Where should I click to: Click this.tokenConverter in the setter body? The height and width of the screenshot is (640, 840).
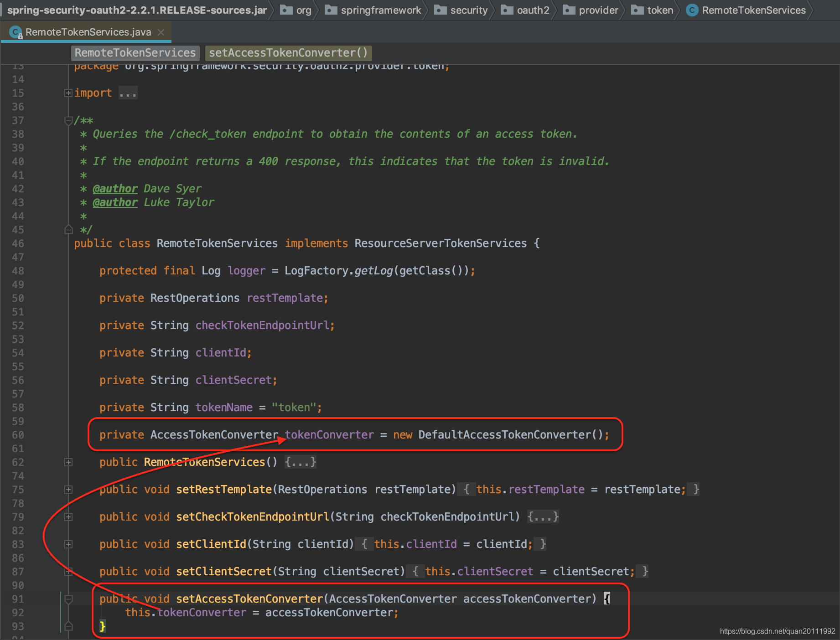pos(186,613)
